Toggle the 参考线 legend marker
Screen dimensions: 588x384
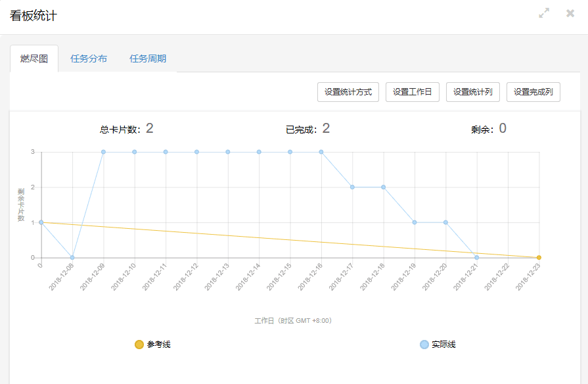pyautogui.click(x=139, y=345)
